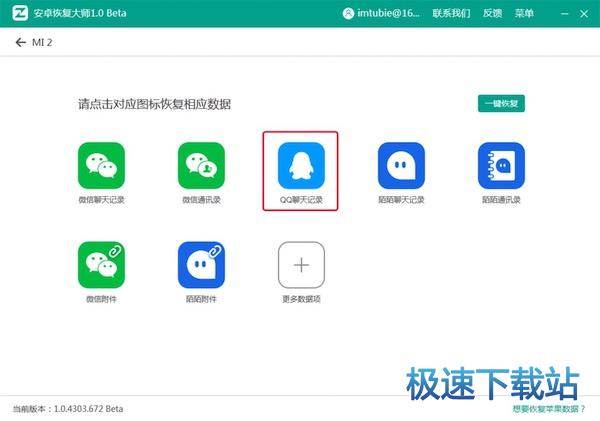600x421 pixels.
Task: Open the Feedback (反馈) menu item
Action: point(492,13)
